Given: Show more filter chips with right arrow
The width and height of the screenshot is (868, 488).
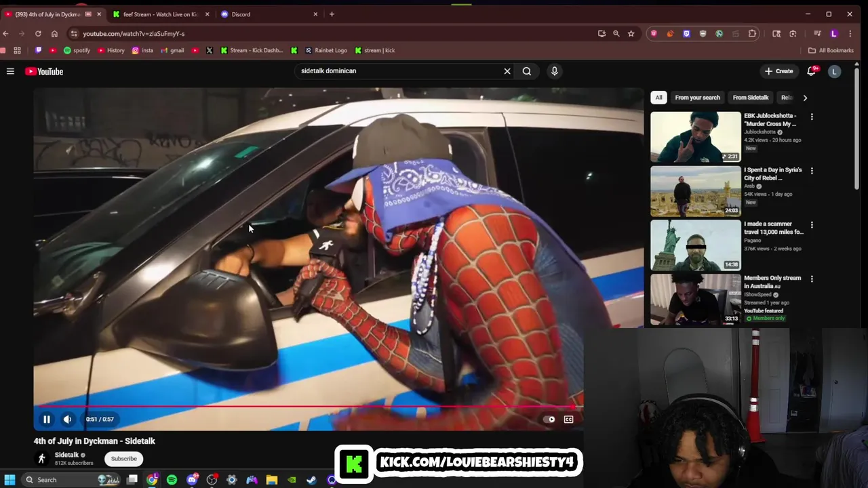Looking at the screenshot, I should 805,98.
